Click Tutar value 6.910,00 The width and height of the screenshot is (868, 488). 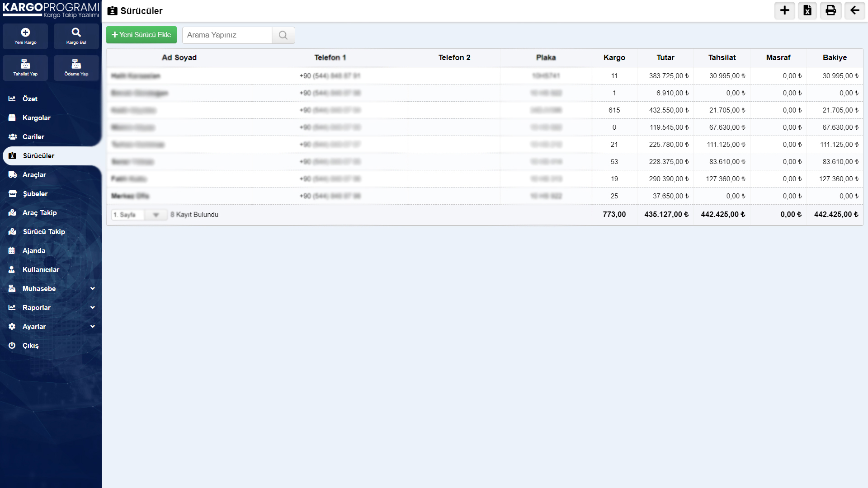673,93
